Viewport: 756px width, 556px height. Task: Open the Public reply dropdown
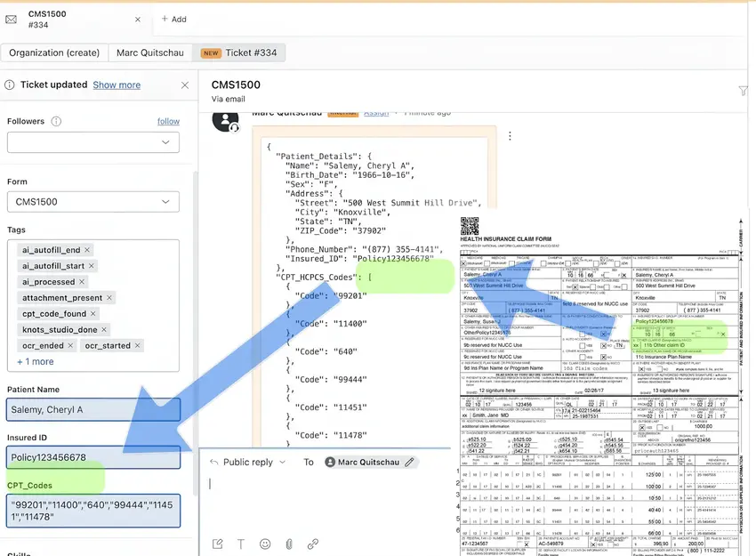coord(248,462)
